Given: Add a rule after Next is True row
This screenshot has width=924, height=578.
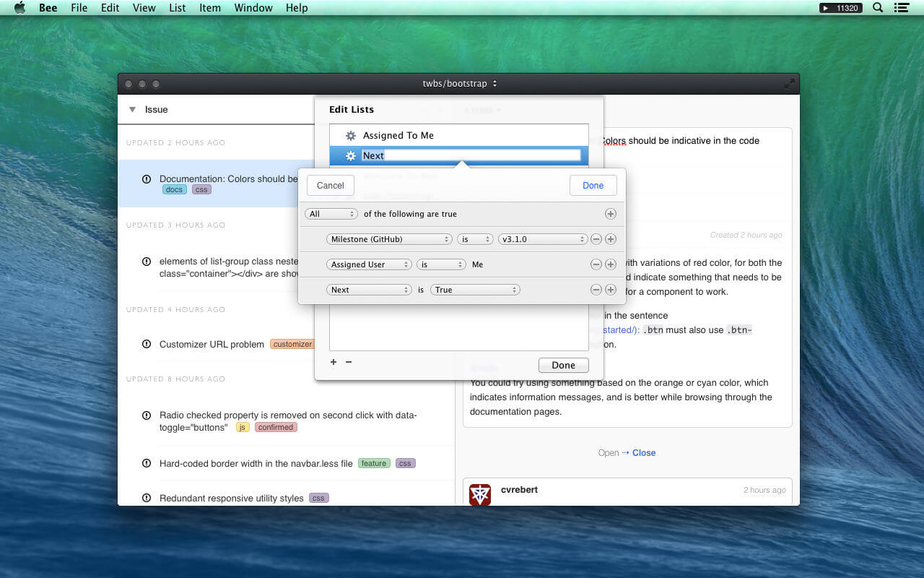Looking at the screenshot, I should (610, 290).
